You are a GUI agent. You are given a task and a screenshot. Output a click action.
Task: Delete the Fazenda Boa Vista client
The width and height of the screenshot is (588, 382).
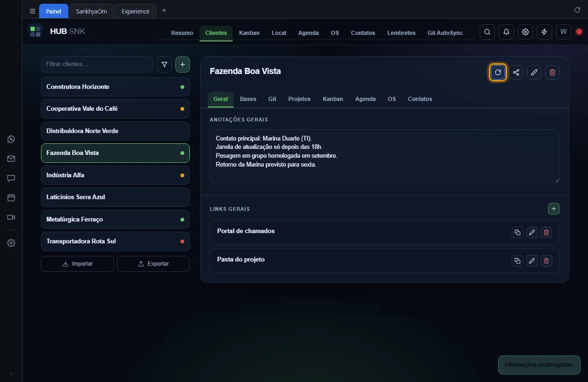552,72
